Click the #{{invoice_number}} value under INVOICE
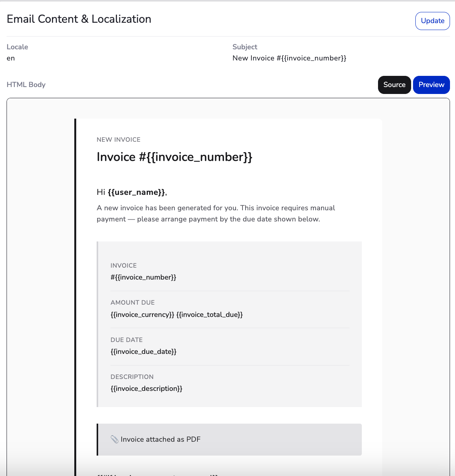This screenshot has width=455, height=476. point(143,277)
